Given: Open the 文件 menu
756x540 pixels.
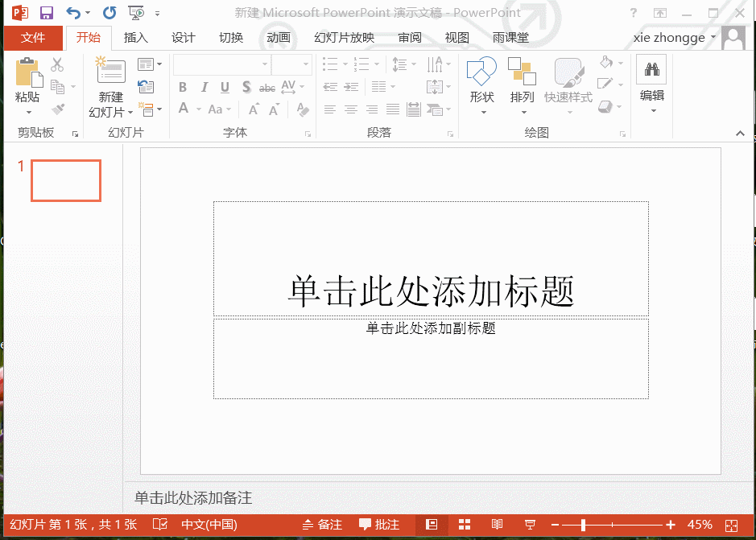Looking at the screenshot, I should [x=32, y=37].
